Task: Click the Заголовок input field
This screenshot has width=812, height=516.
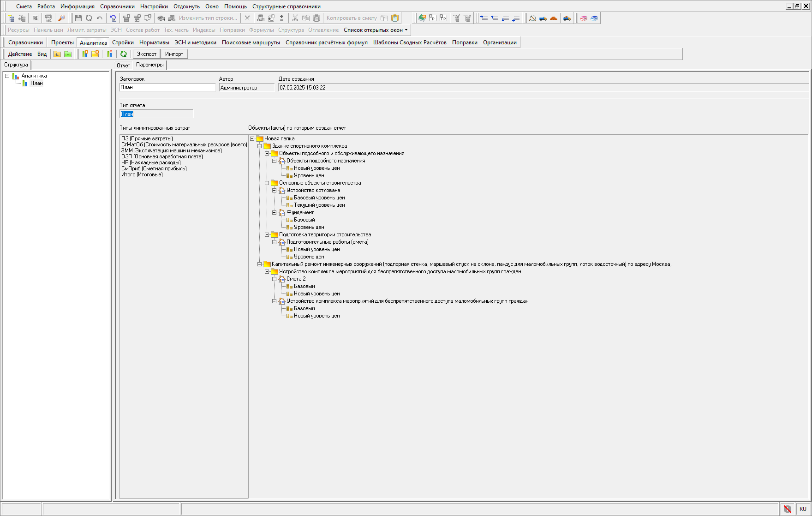Action: point(167,87)
